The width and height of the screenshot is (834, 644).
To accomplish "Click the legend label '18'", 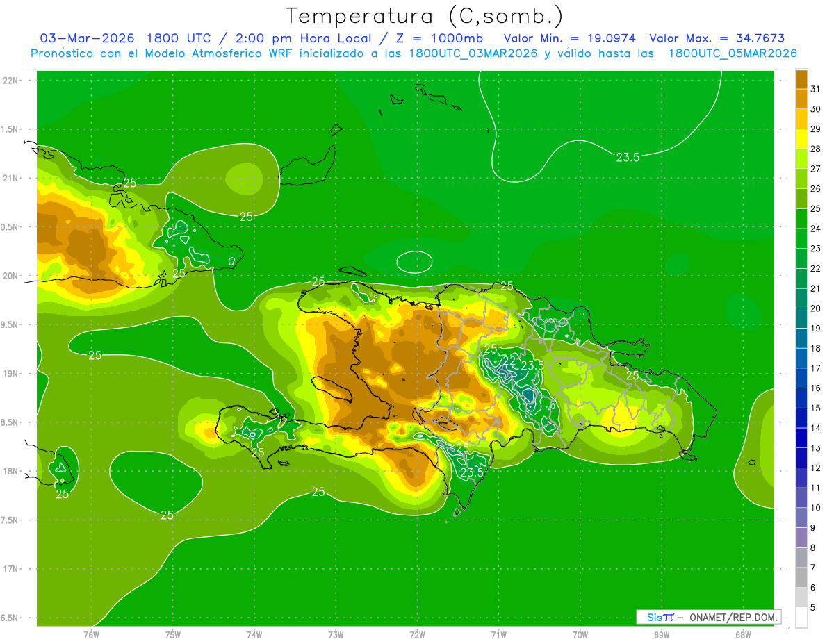I will coord(815,348).
